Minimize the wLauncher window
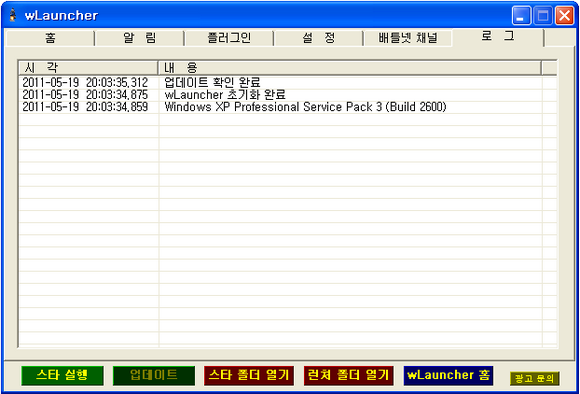This screenshot has width=580, height=394. click(521, 16)
